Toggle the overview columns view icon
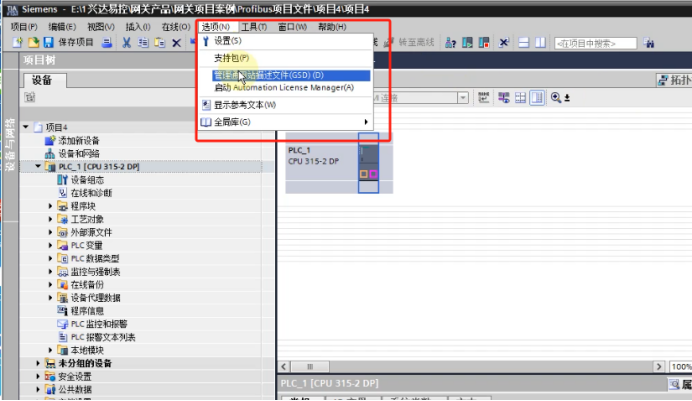The image size is (692, 401). 537,97
